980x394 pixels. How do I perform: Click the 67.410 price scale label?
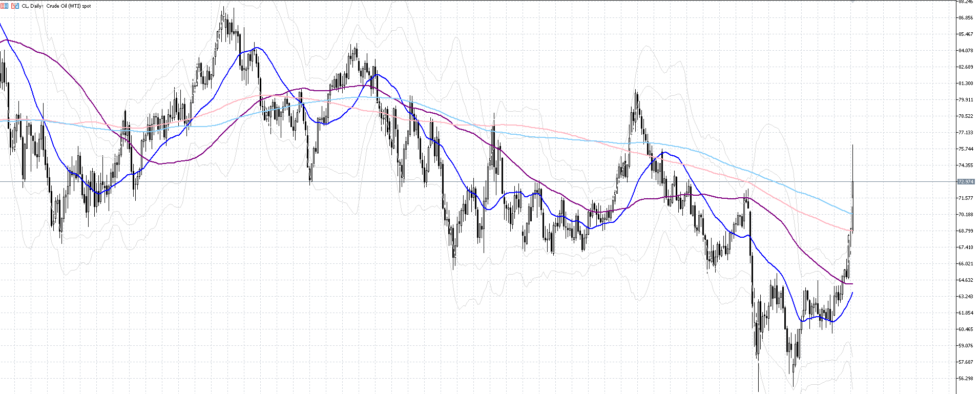click(x=966, y=247)
